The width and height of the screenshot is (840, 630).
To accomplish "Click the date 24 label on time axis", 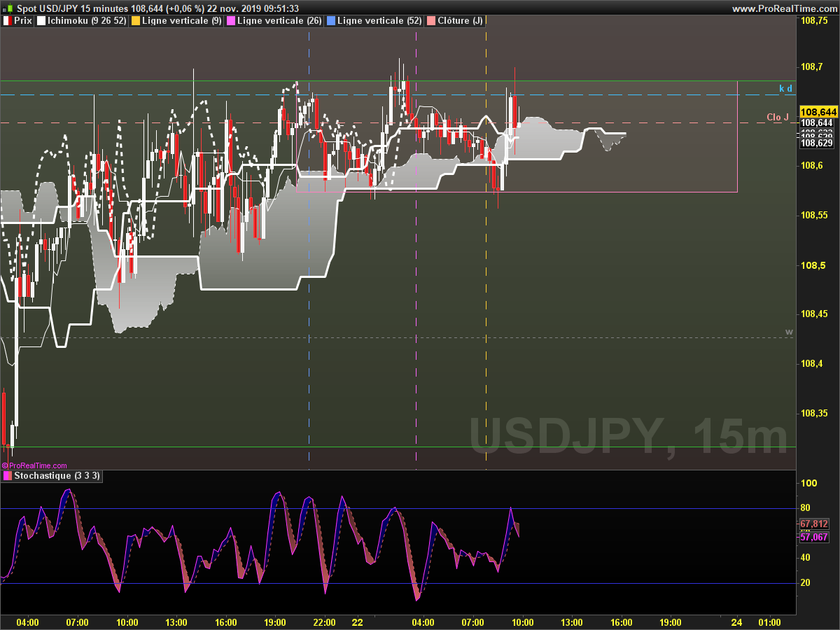I will pyautogui.click(x=736, y=622).
